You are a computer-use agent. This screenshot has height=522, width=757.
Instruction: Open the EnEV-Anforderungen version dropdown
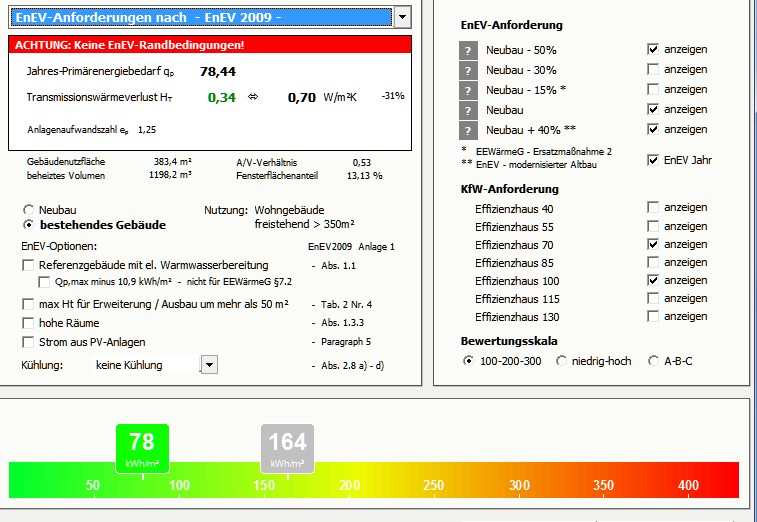402,16
